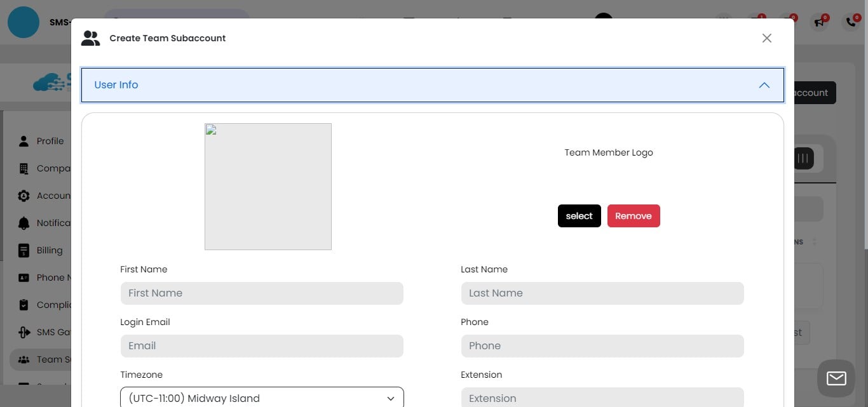The width and height of the screenshot is (868, 407).
Task: Go to the Team Subaccounts menu item
Action: pos(54,359)
